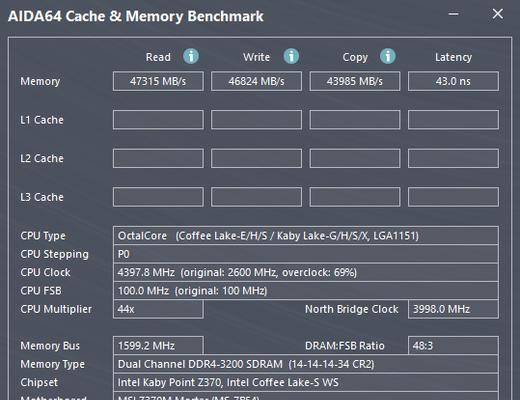Click the Memory Bus 1599.2 MHz field
520x400 pixels.
[158, 346]
